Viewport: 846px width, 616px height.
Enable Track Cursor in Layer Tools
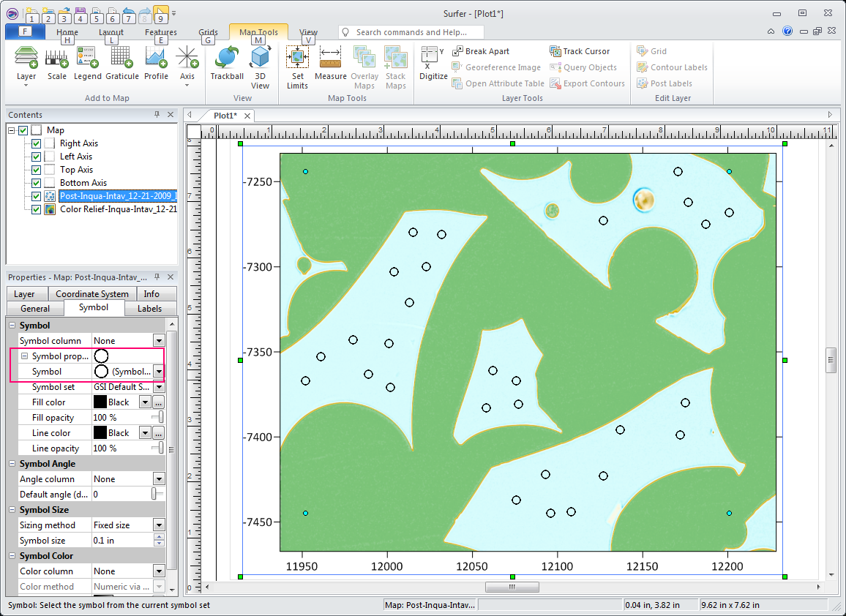point(580,51)
